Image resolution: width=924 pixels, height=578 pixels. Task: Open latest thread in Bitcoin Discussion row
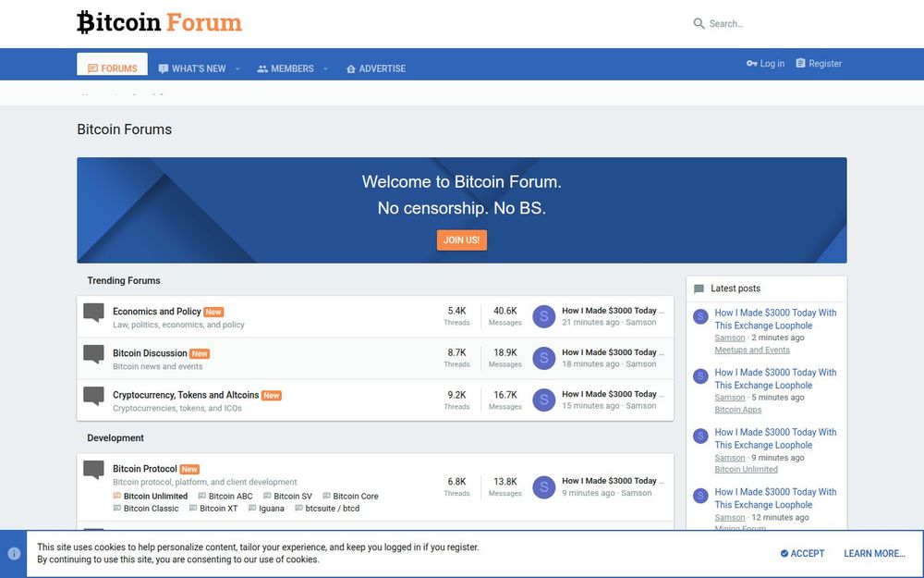tap(613, 352)
